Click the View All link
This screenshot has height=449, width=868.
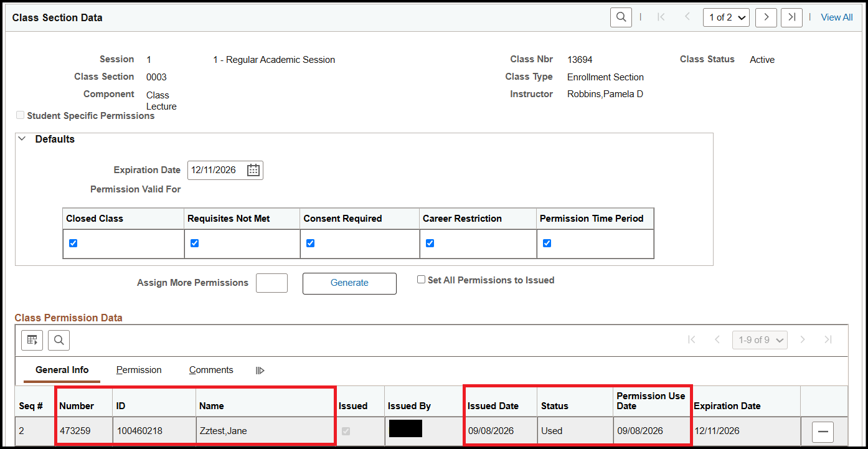(x=837, y=17)
